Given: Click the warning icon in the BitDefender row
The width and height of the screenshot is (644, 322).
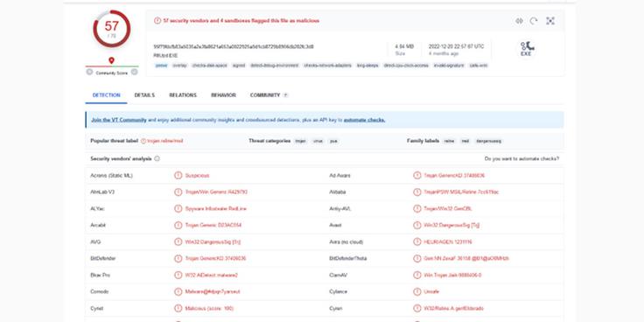Looking at the screenshot, I should point(178,258).
